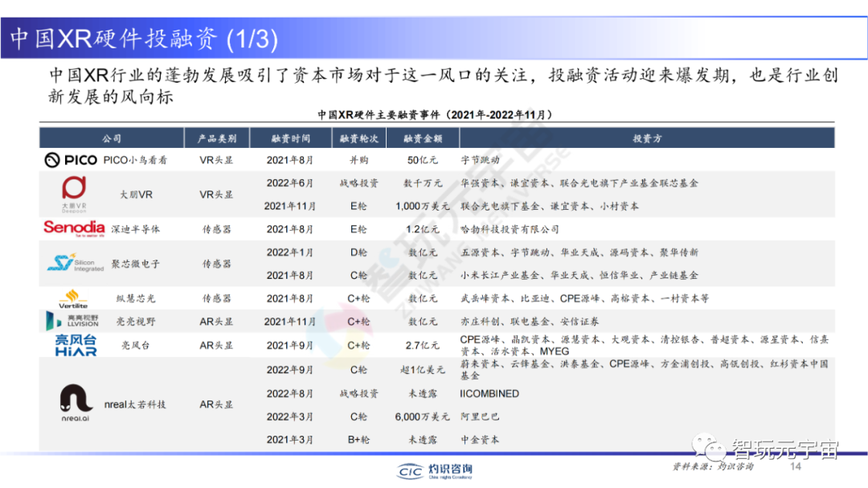Screen dimensions: 868x488
Task: Select the 产品类别 column header
Action: pyautogui.click(x=216, y=138)
